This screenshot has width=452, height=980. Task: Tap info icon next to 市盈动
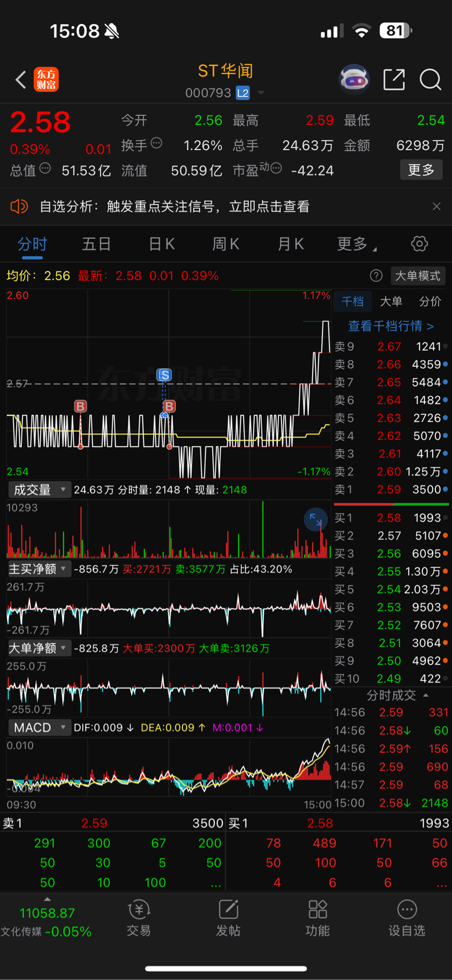pos(276,168)
